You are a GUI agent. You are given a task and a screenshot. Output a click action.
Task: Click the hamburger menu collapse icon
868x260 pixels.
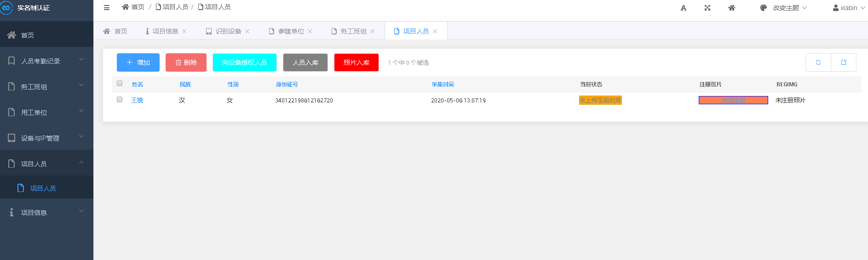pyautogui.click(x=107, y=8)
